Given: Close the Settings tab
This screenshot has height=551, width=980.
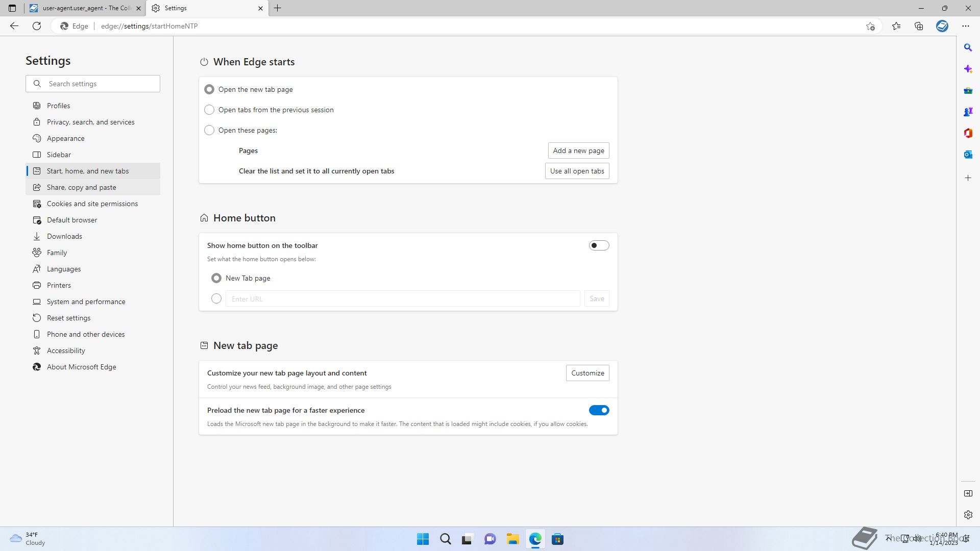Looking at the screenshot, I should (x=260, y=8).
